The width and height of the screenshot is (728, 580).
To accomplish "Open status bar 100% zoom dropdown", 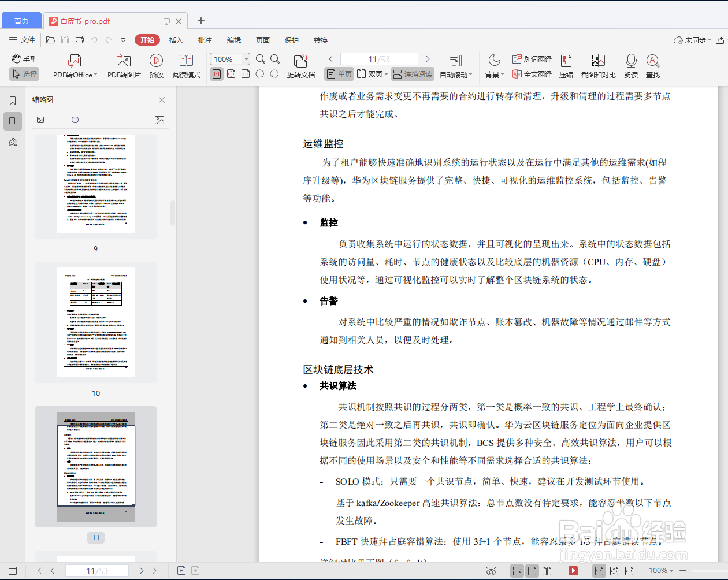I will tap(661, 571).
